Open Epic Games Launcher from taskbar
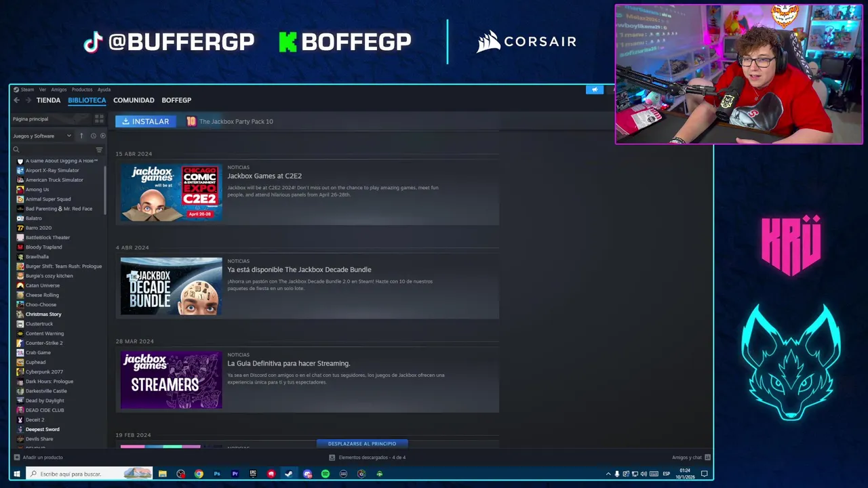Image resolution: width=868 pixels, height=488 pixels. click(253, 474)
